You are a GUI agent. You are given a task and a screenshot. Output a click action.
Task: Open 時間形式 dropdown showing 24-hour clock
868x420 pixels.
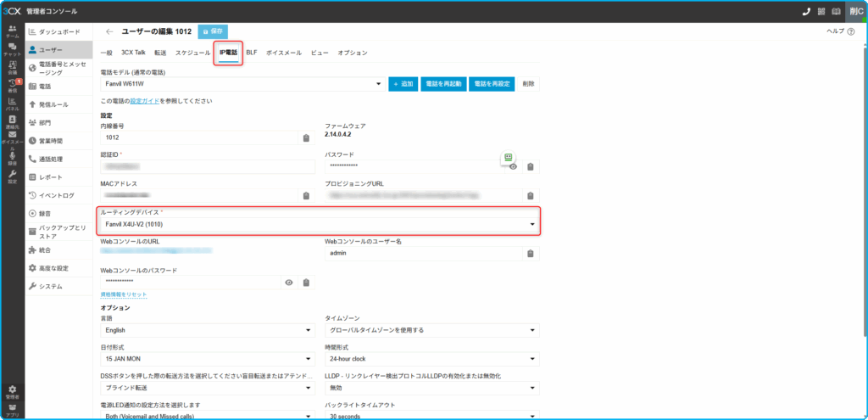click(x=431, y=359)
